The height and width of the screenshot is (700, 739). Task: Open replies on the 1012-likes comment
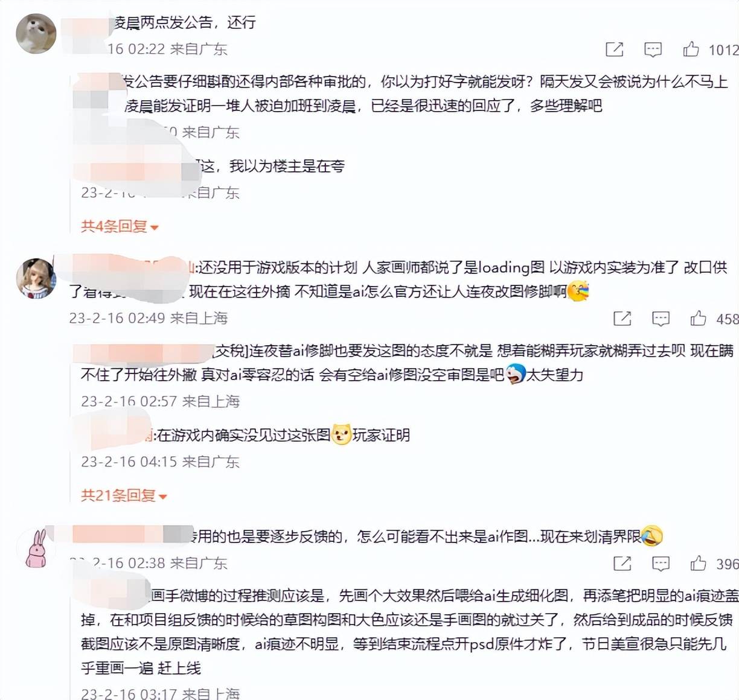point(653,49)
